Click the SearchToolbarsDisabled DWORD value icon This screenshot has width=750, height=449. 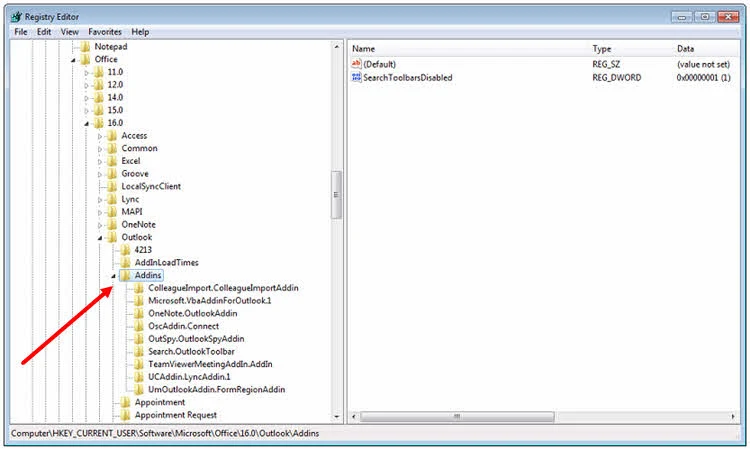356,77
